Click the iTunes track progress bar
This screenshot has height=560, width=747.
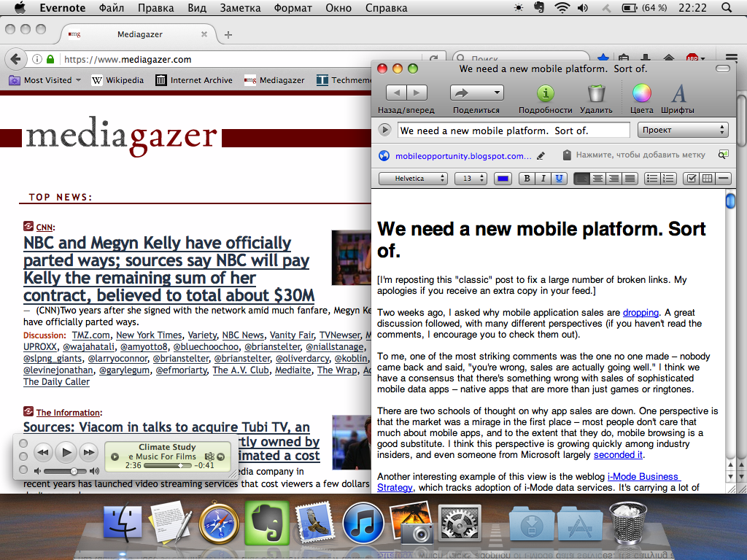point(169,466)
